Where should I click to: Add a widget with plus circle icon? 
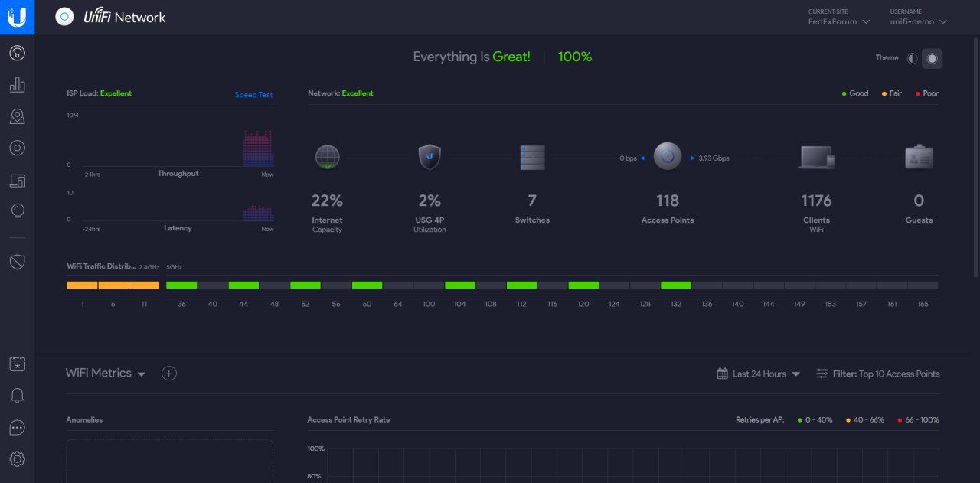tap(169, 374)
